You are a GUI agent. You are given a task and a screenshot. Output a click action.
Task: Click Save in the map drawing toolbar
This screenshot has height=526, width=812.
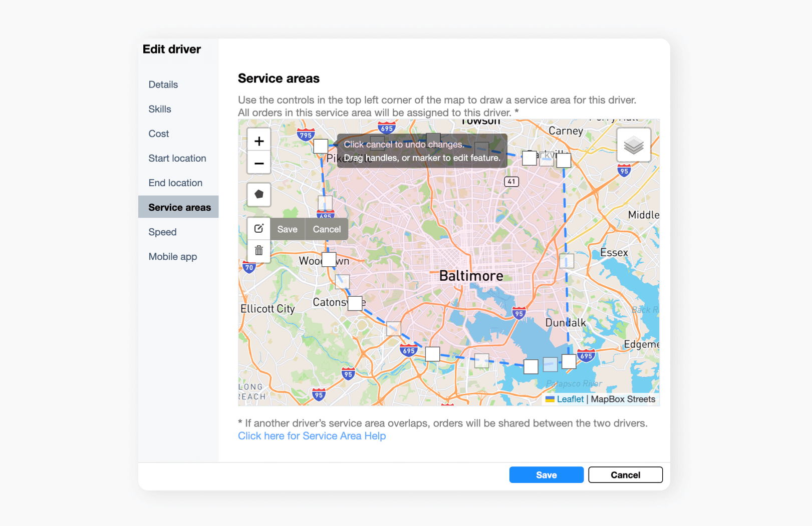[287, 229]
